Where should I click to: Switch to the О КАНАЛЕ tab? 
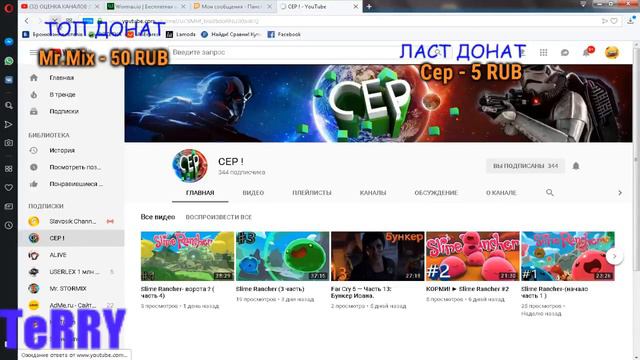click(x=501, y=193)
